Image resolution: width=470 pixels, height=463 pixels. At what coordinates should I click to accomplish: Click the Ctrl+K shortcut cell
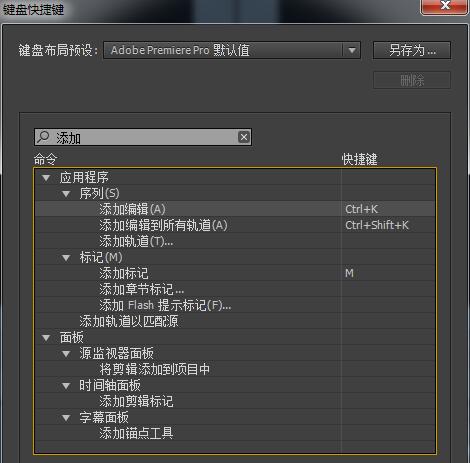(388, 209)
